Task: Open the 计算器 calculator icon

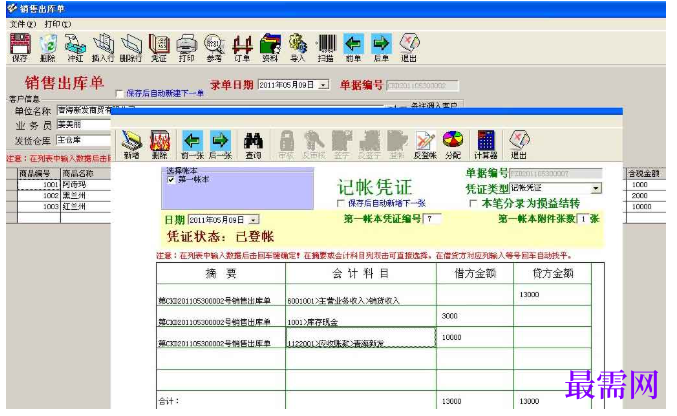Action: [486, 145]
